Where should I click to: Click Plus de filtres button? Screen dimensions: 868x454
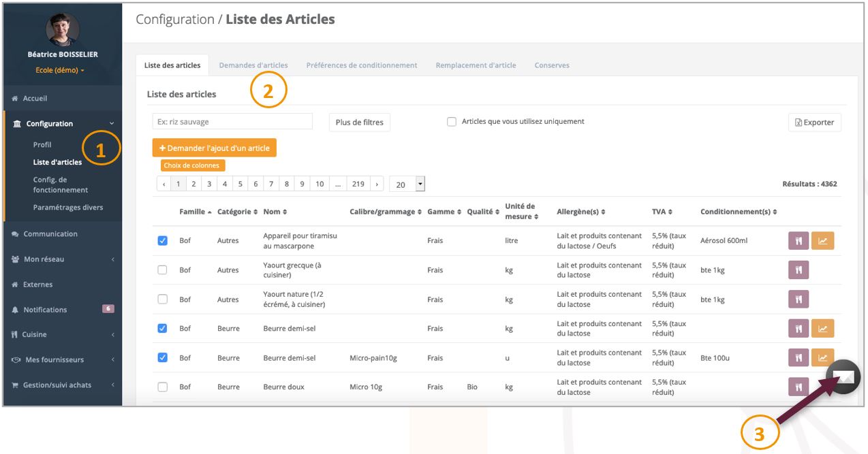tap(360, 123)
